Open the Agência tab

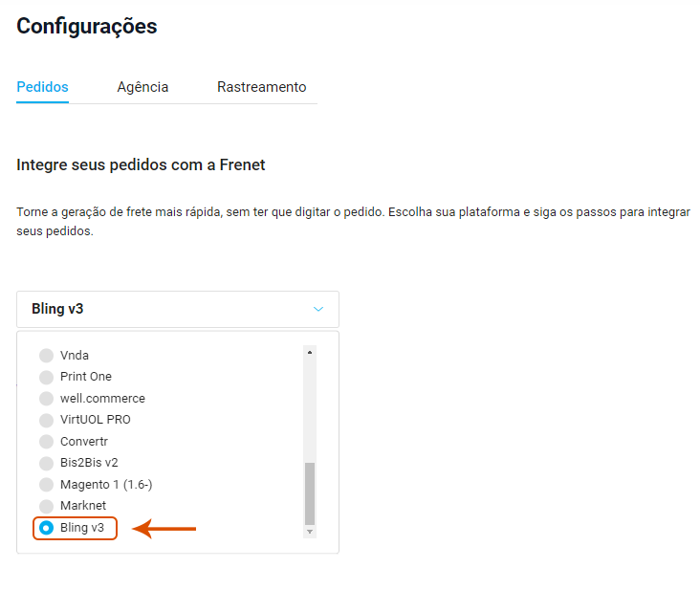[142, 87]
